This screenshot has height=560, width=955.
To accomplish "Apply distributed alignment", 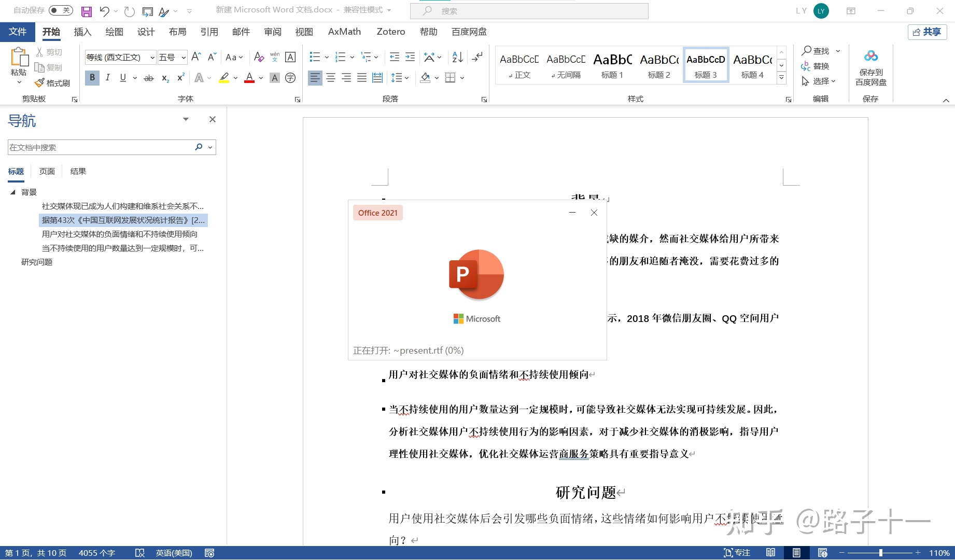I will coord(377,78).
